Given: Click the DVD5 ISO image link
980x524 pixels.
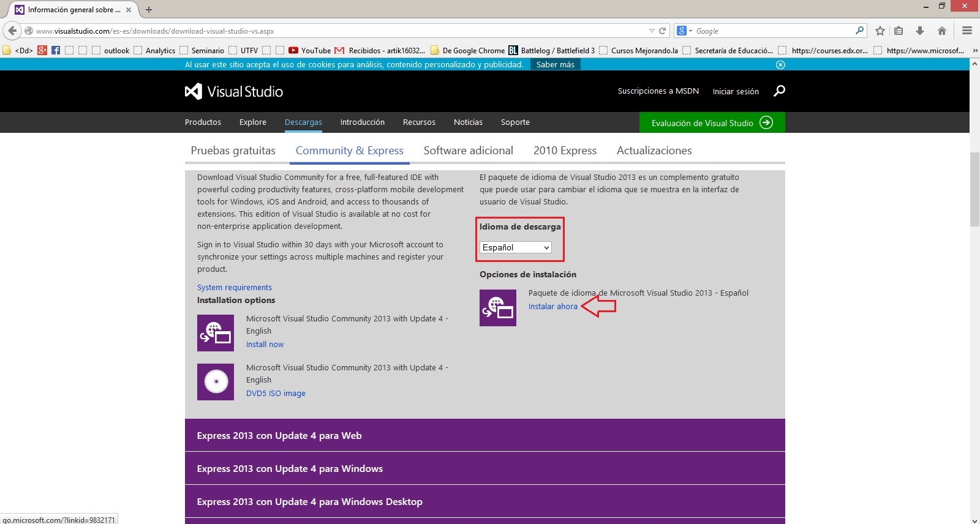Looking at the screenshot, I should 276,394.
